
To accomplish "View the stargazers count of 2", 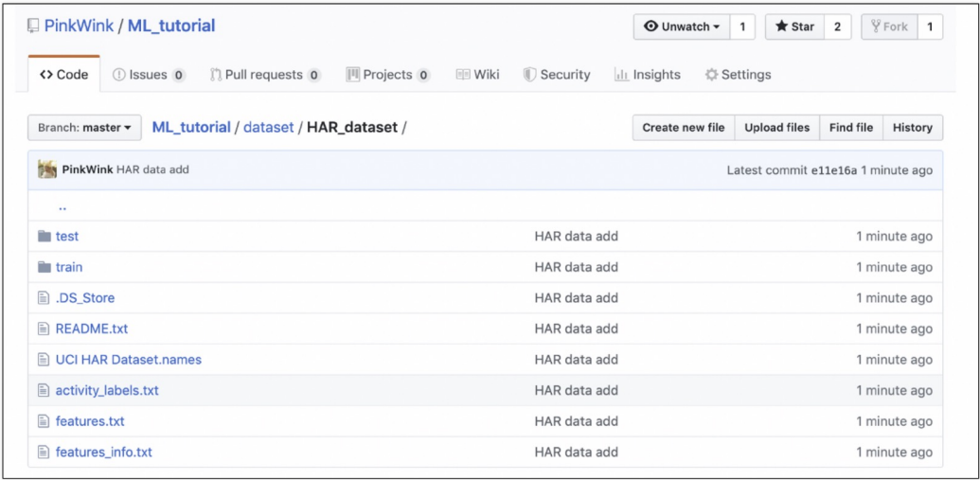I will (838, 27).
